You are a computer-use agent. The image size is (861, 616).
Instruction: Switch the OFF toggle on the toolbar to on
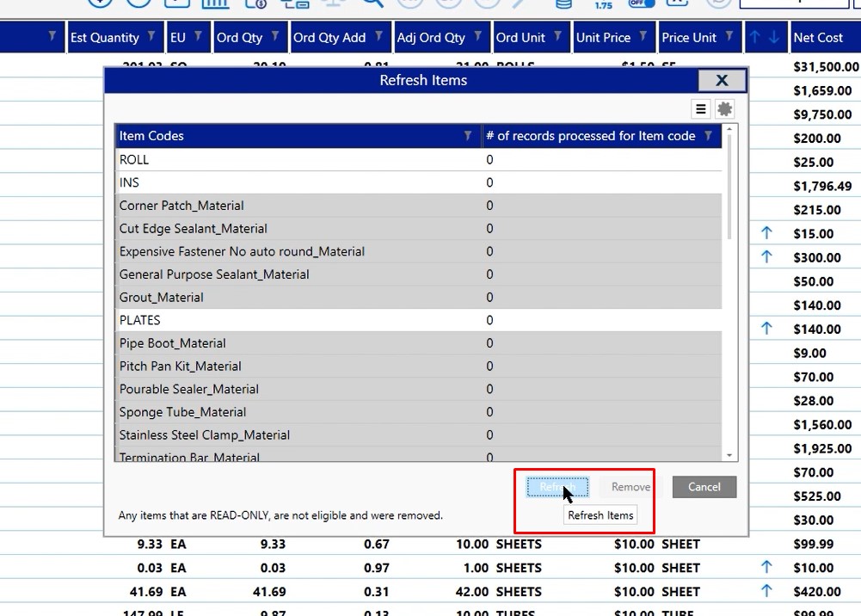642,5
